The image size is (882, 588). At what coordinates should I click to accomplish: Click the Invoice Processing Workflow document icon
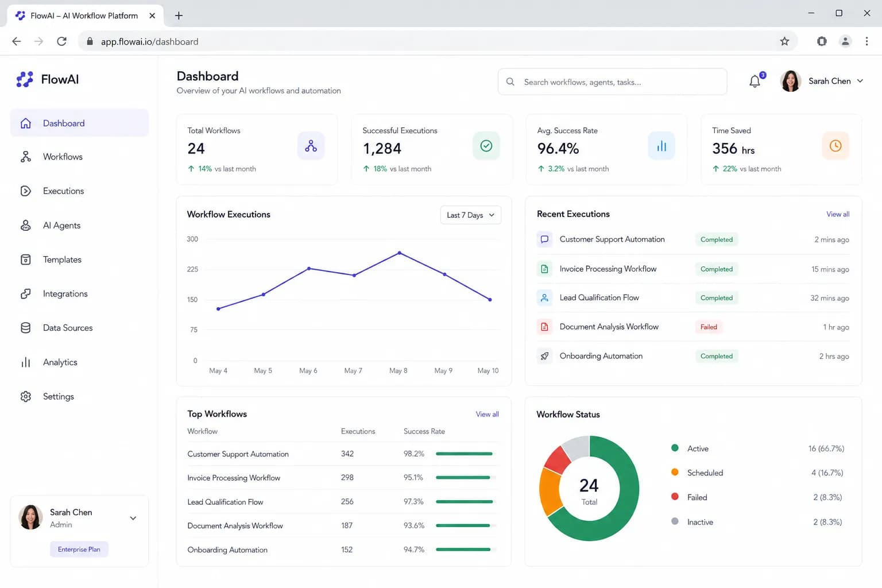[544, 269]
